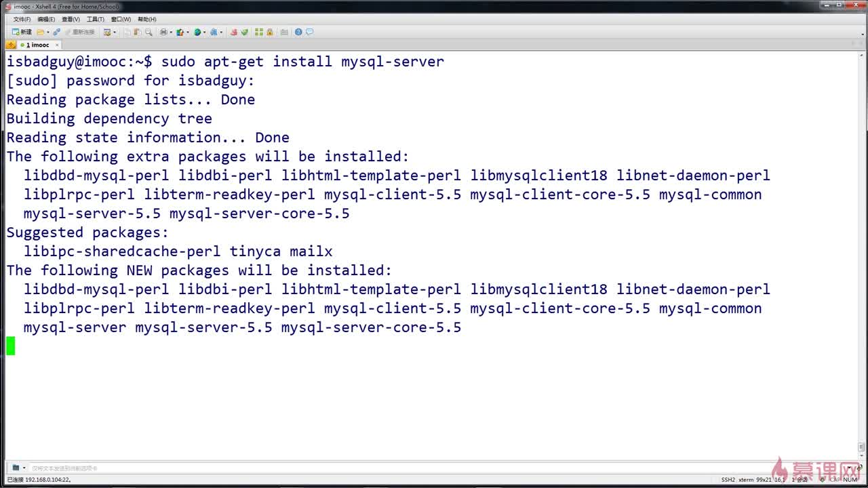This screenshot has width=868, height=488.
Task: Click 'Reading state information... Done' line
Action: (x=148, y=138)
